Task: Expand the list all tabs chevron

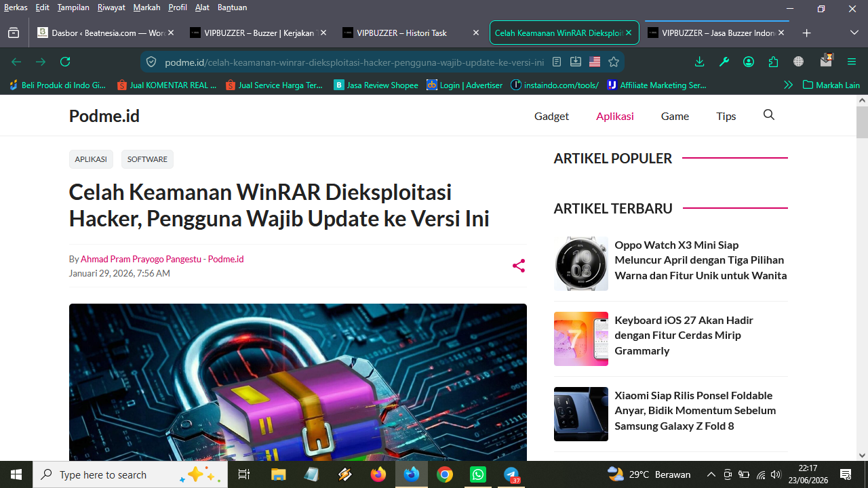Action: [854, 33]
